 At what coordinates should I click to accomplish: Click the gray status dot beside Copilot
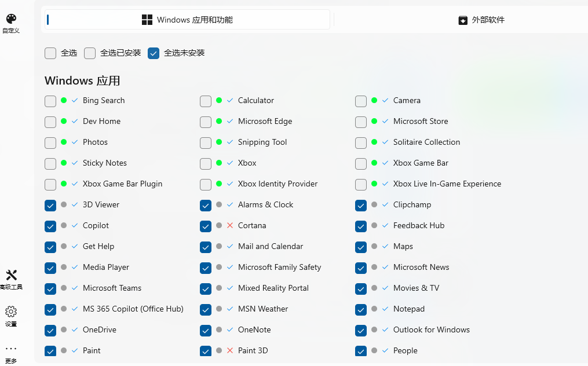click(64, 225)
